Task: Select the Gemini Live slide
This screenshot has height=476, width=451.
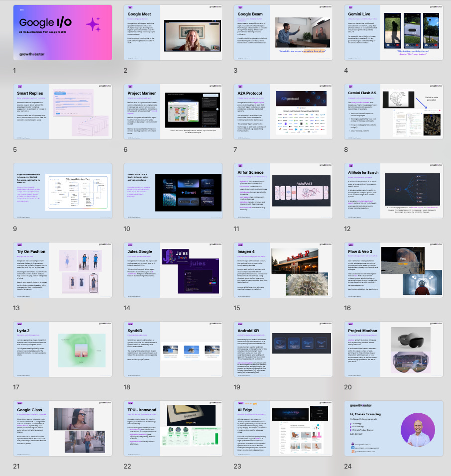Action: pyautogui.click(x=394, y=32)
